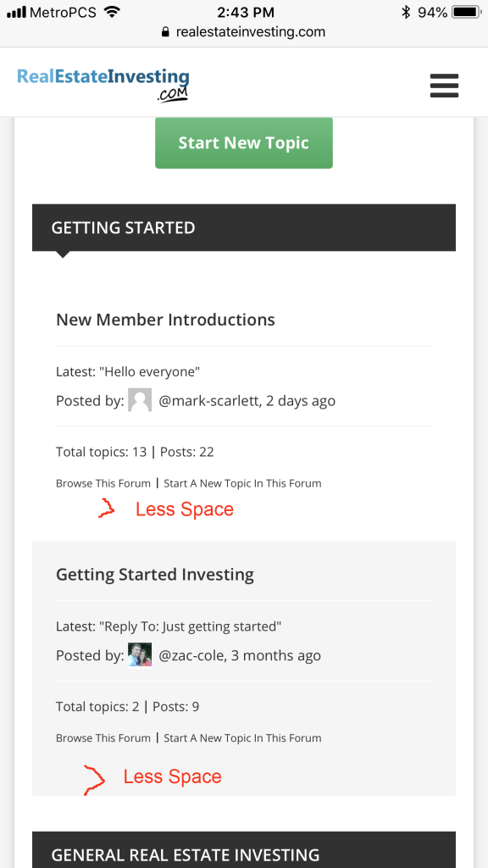Click mark-scarlett's gray avatar image
Viewport: 488px width, 868px height.
(x=140, y=400)
